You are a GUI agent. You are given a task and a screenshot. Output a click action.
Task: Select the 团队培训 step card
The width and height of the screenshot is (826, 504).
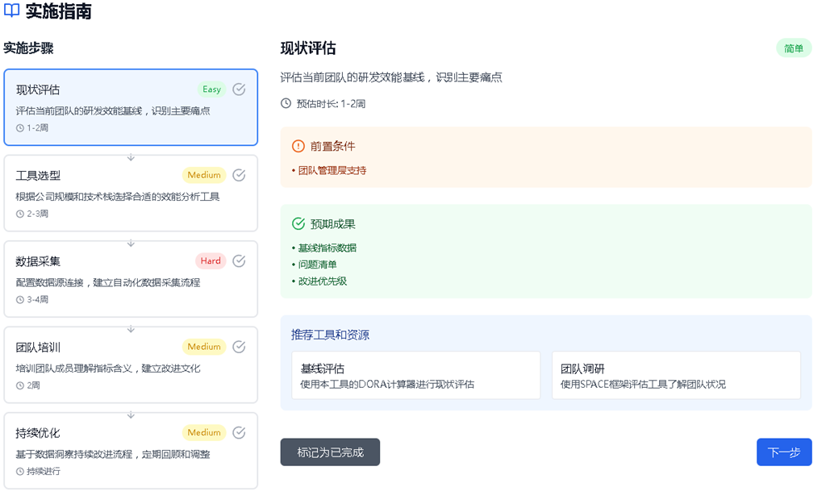tap(131, 364)
